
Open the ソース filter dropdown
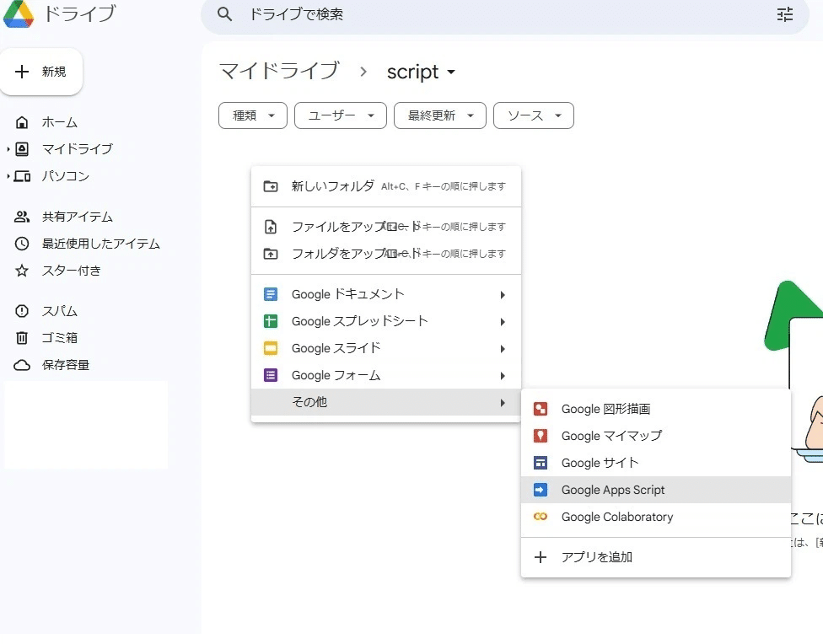[533, 115]
